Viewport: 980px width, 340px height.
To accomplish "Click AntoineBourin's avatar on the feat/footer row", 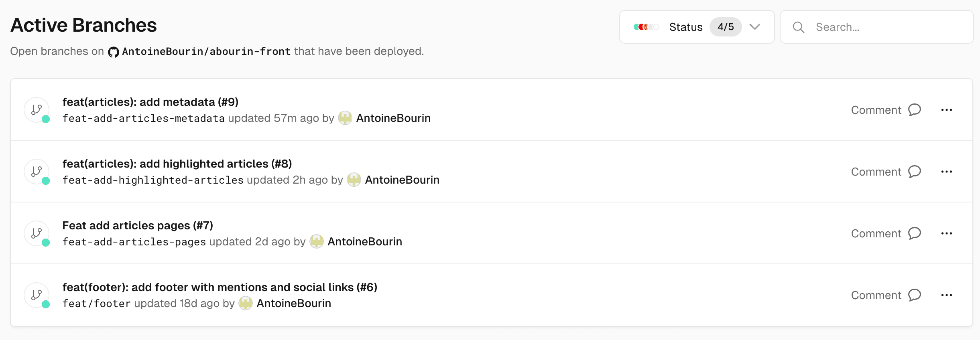I will (x=246, y=303).
